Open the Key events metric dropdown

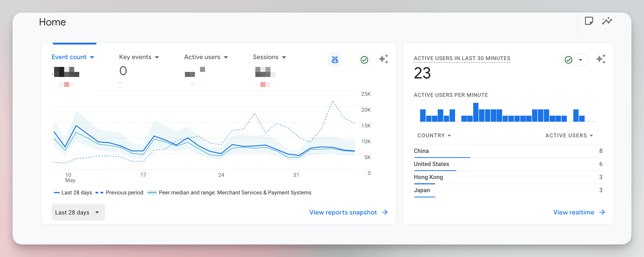[139, 57]
